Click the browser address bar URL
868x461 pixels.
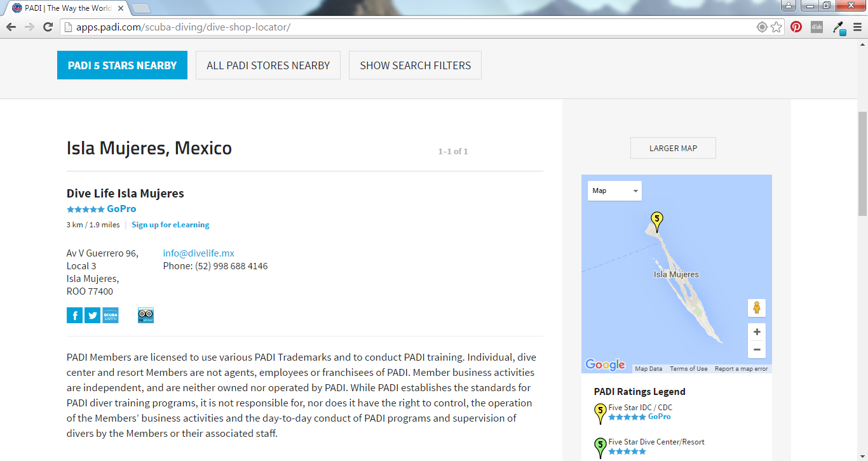point(183,27)
